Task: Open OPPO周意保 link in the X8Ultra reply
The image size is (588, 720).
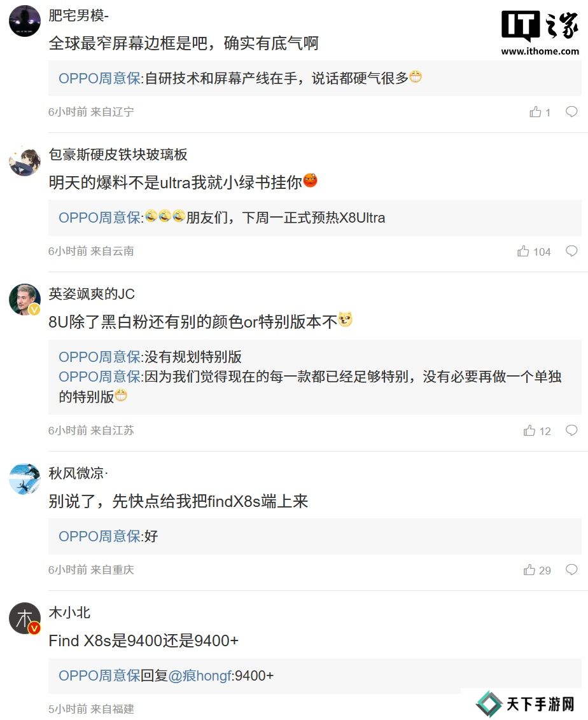Action: click(99, 218)
